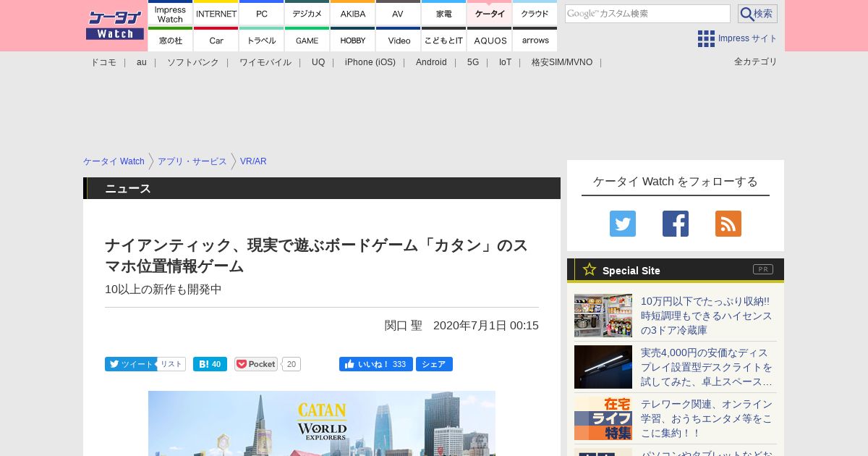
Task: Open the デジカメ Watch tab
Action: point(307,14)
